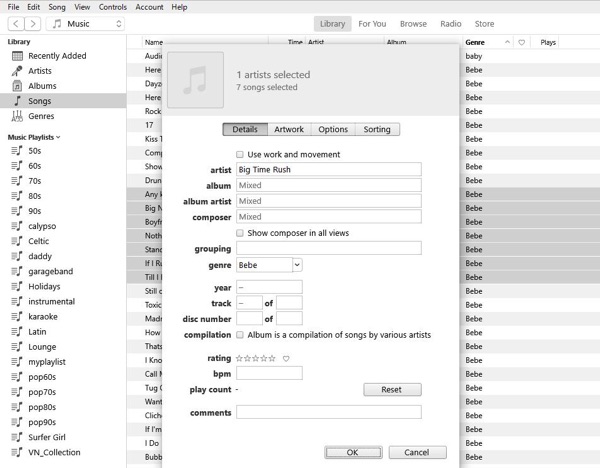Image resolution: width=600 pixels, height=468 pixels.
Task: Open the genre dropdown showing Bebe
Action: click(296, 265)
